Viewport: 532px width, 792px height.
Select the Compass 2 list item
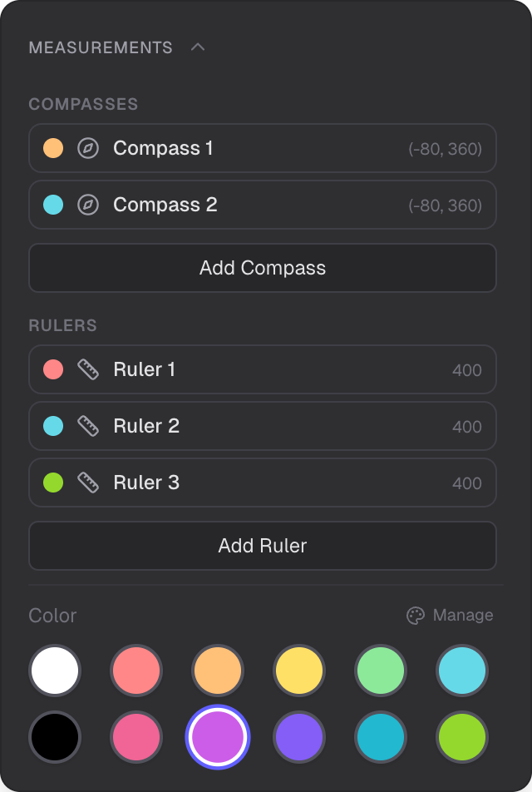[x=263, y=205]
